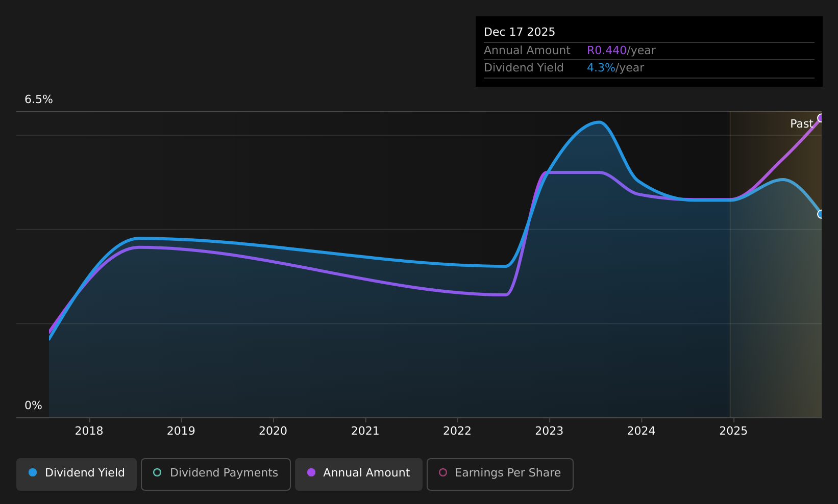Click the 4.3%/year dividend yield value

tap(615, 68)
